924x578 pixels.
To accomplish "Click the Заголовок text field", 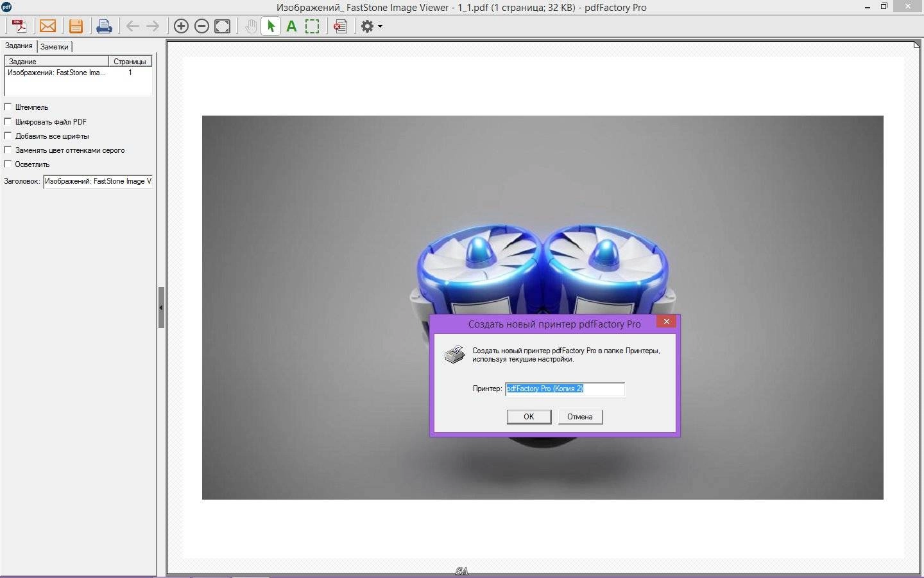I will click(98, 181).
